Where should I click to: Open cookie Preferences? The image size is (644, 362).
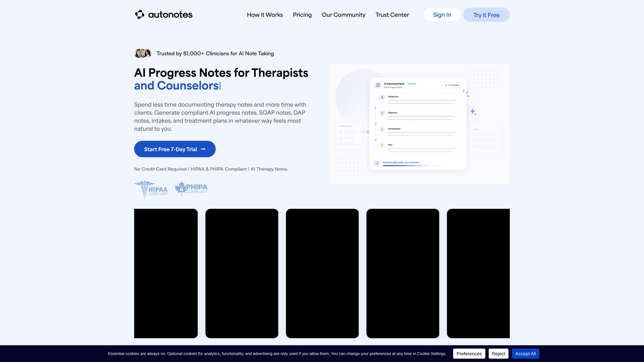(469, 353)
